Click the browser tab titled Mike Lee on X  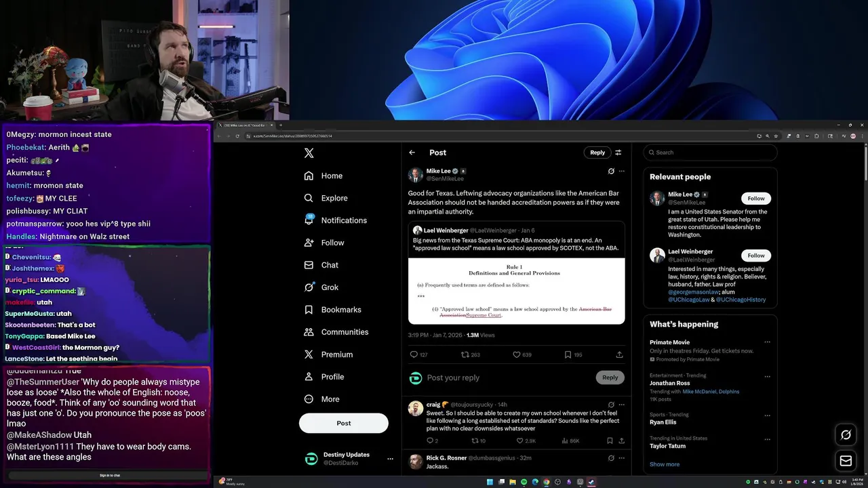(244, 125)
